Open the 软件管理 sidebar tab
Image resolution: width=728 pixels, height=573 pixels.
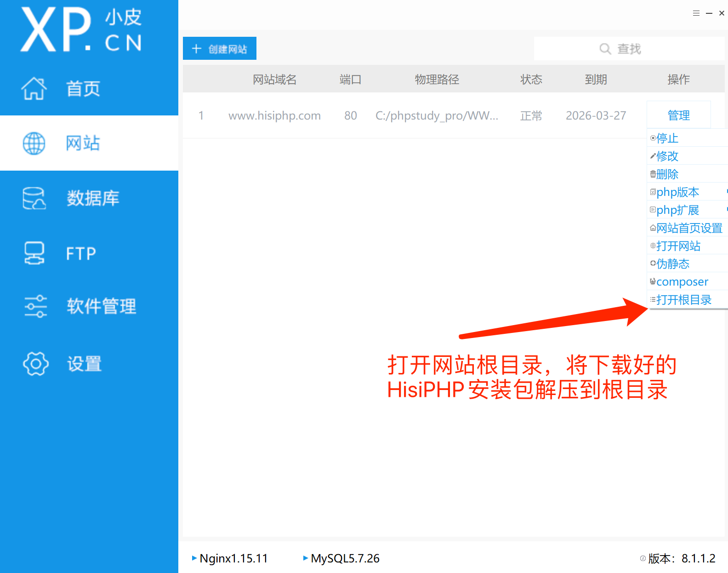pyautogui.click(x=89, y=306)
